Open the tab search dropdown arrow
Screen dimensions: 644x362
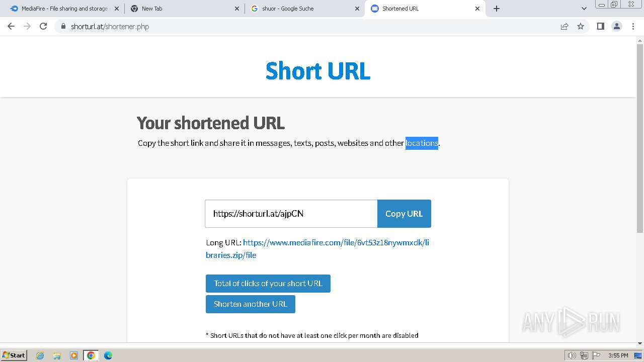pos(584,9)
